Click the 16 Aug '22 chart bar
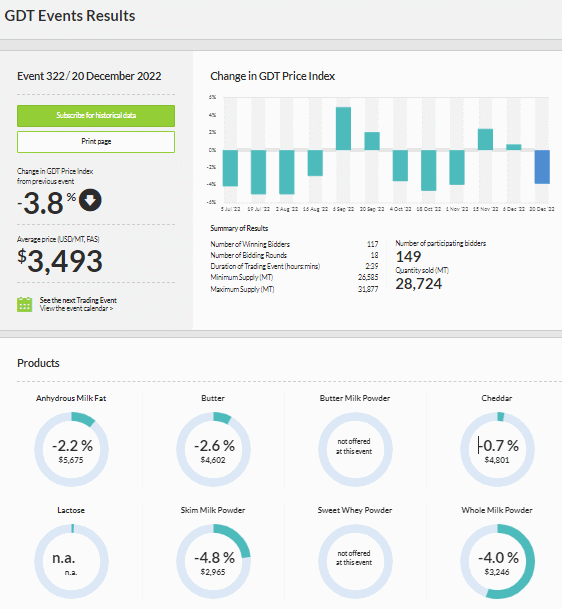The width and height of the screenshot is (562, 609). 315,163
